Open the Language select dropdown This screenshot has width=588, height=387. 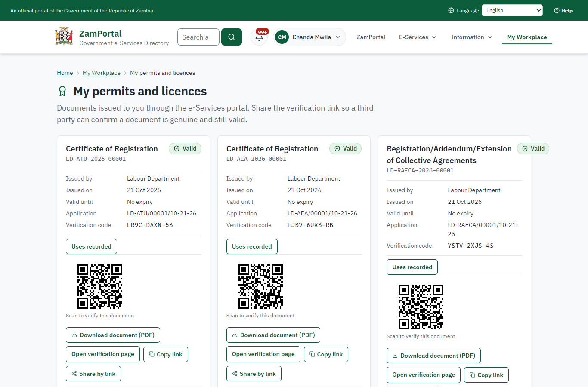(512, 10)
